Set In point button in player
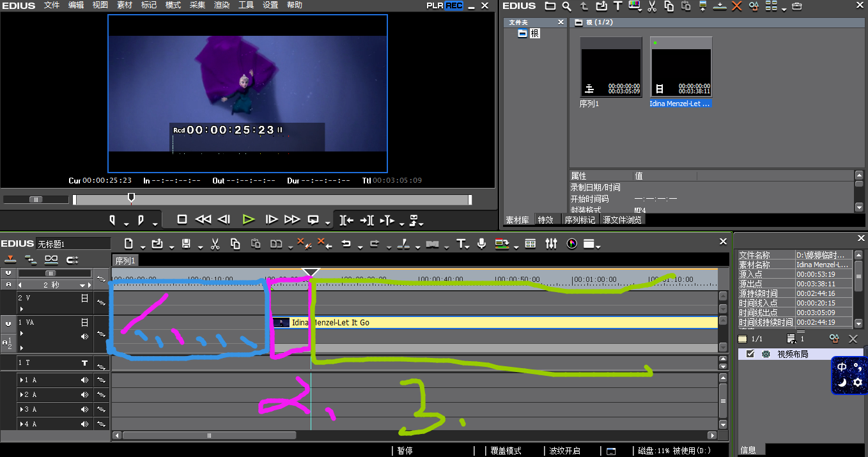Screen dimensions: 868x457 113,220
